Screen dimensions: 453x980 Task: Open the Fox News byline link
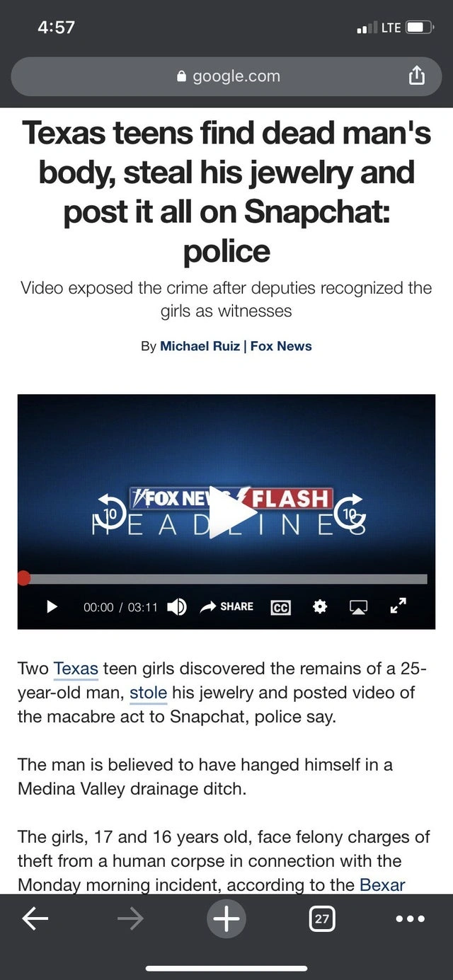281,346
